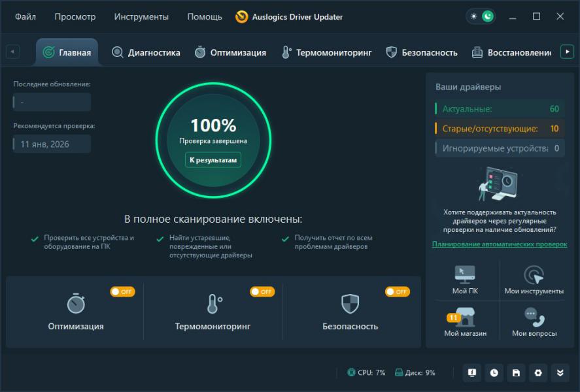The image size is (580, 392).
Task: Click the feedback notification icon in status bar
Action: coord(471,372)
